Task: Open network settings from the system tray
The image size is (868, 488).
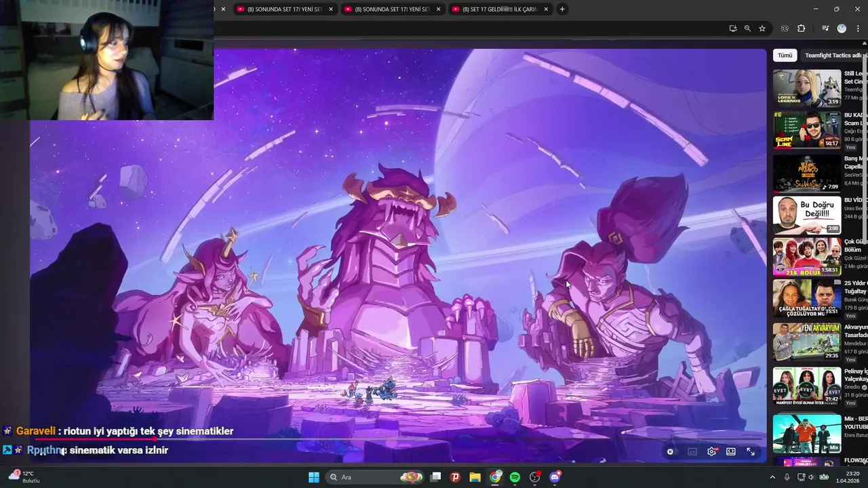Action: (801, 477)
